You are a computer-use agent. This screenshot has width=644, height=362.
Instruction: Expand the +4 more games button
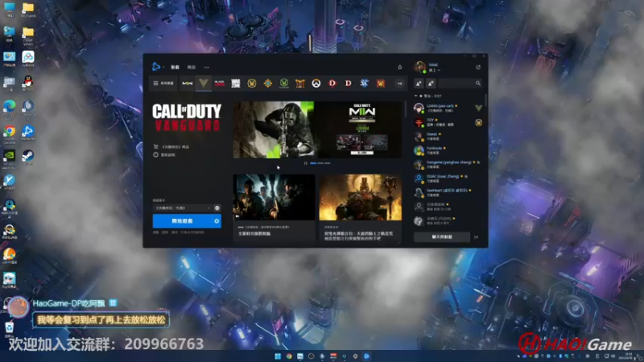399,84
